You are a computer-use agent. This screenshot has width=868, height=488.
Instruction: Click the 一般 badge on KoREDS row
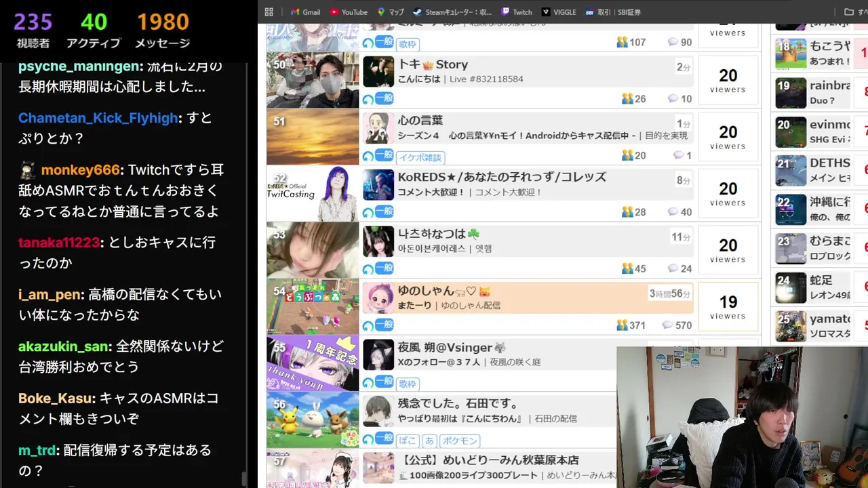384,211
